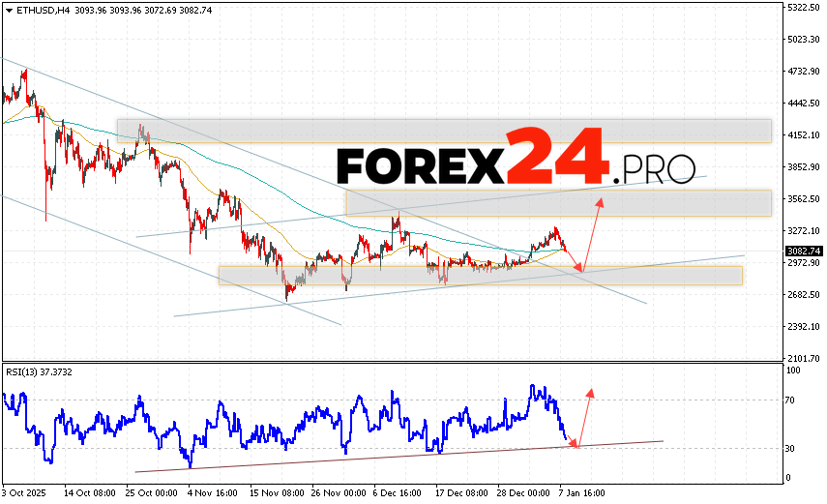Click the RSI 70 level label
Viewport: 827px width, 504px height.
792,399
